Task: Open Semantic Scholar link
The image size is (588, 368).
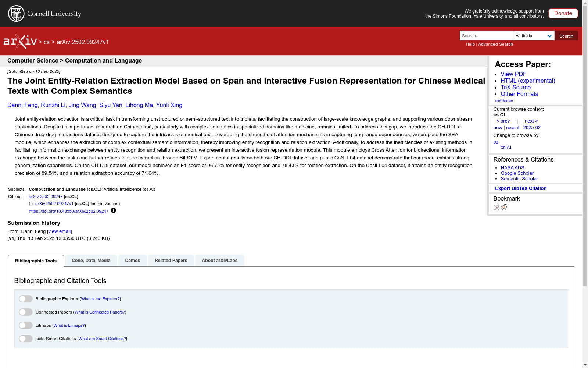Action: click(x=519, y=179)
